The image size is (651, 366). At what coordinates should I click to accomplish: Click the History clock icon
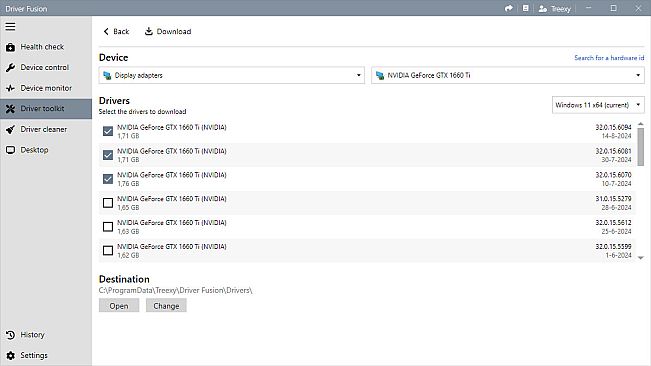[x=10, y=335]
